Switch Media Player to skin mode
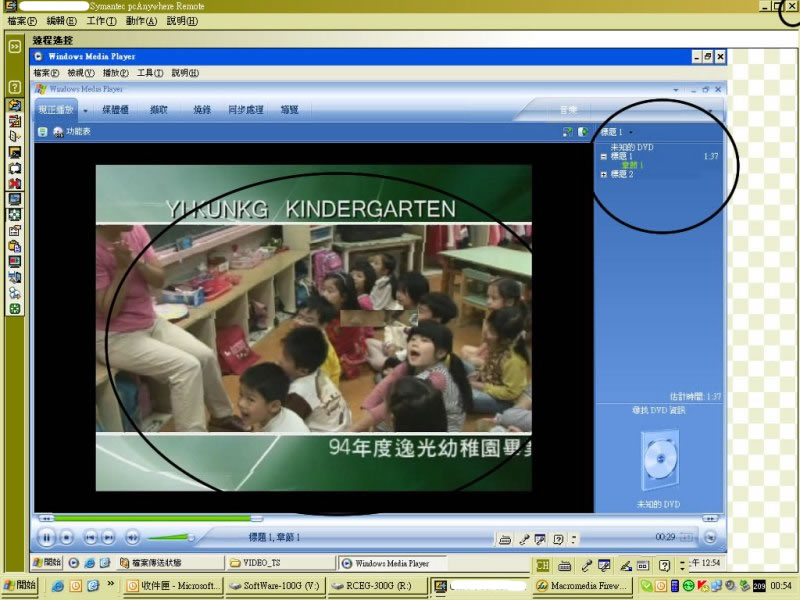This screenshot has width=800, height=600. tap(710, 537)
